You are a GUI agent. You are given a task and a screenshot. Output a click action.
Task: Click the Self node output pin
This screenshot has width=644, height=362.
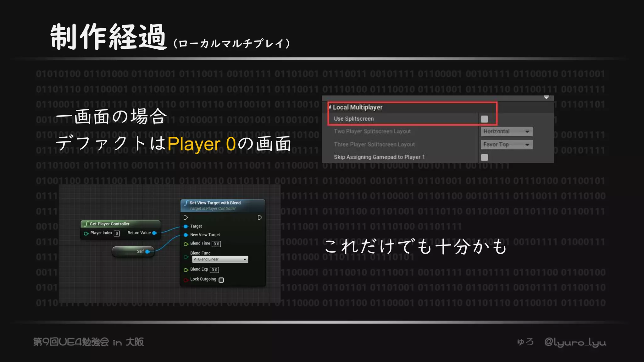pyautogui.click(x=147, y=252)
